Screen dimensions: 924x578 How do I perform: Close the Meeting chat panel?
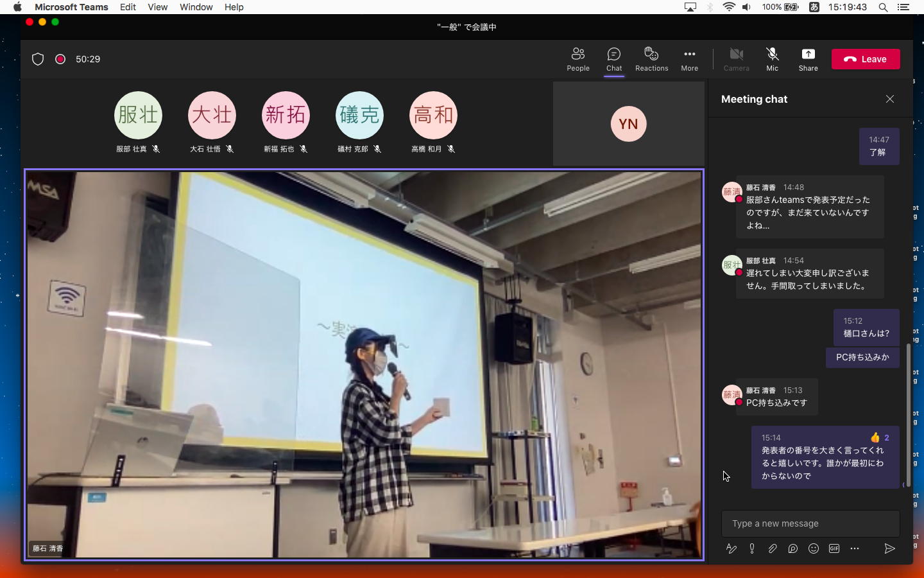click(890, 99)
